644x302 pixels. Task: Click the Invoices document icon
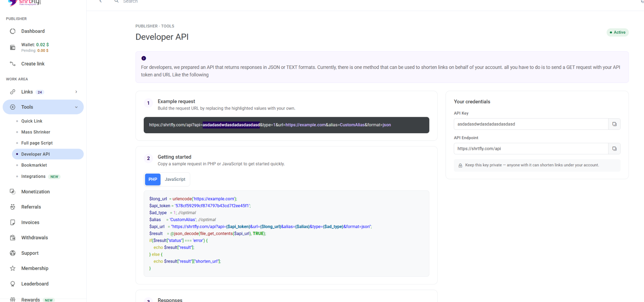(x=13, y=222)
